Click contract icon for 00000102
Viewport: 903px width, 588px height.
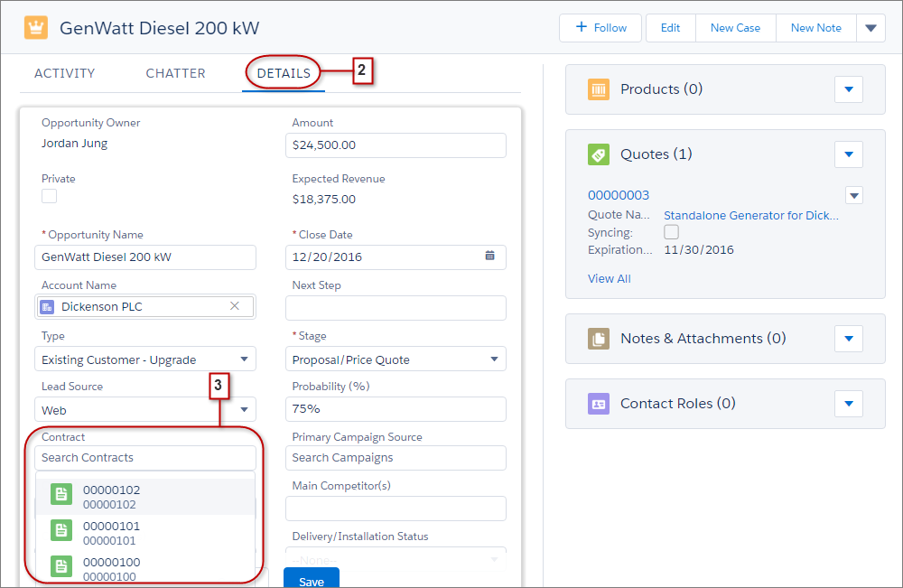61,494
